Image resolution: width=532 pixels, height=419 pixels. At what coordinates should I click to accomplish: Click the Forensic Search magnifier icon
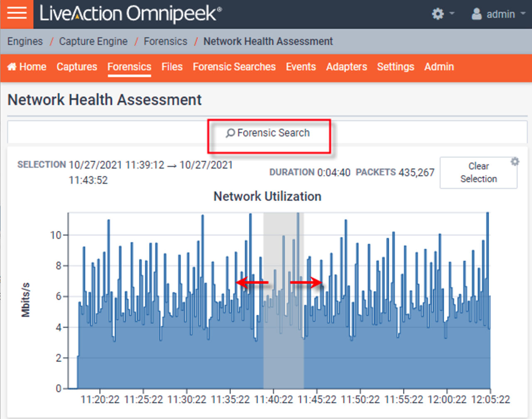click(230, 133)
